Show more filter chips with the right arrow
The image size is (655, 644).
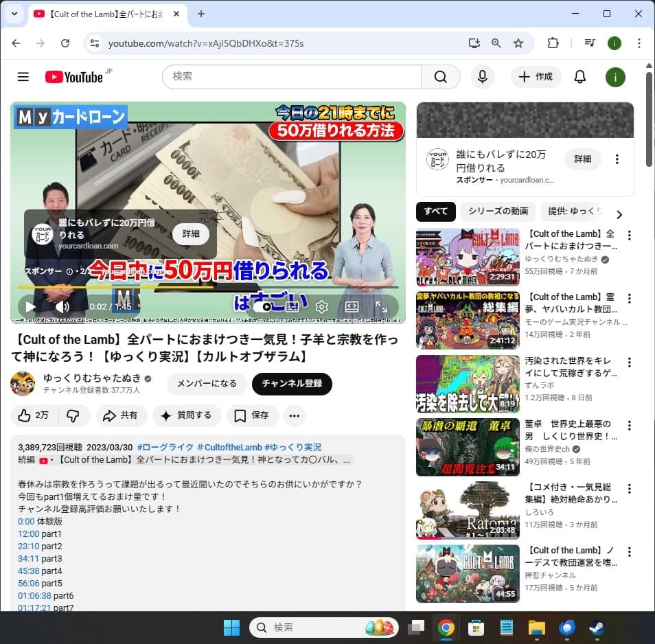pos(619,215)
